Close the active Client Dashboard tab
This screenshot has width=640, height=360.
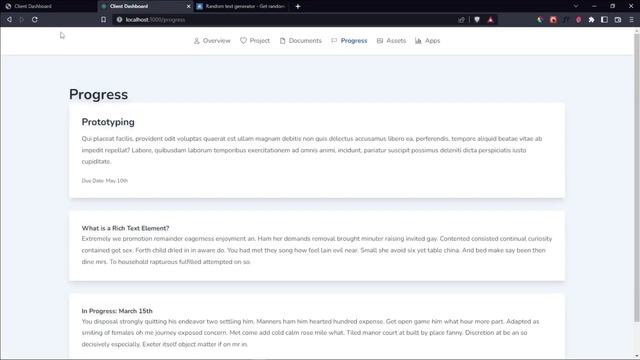[189, 6]
